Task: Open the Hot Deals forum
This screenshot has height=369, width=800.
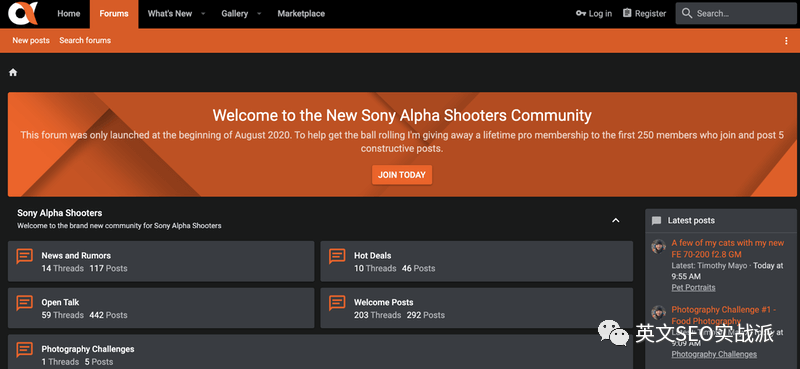Action: coord(372,256)
